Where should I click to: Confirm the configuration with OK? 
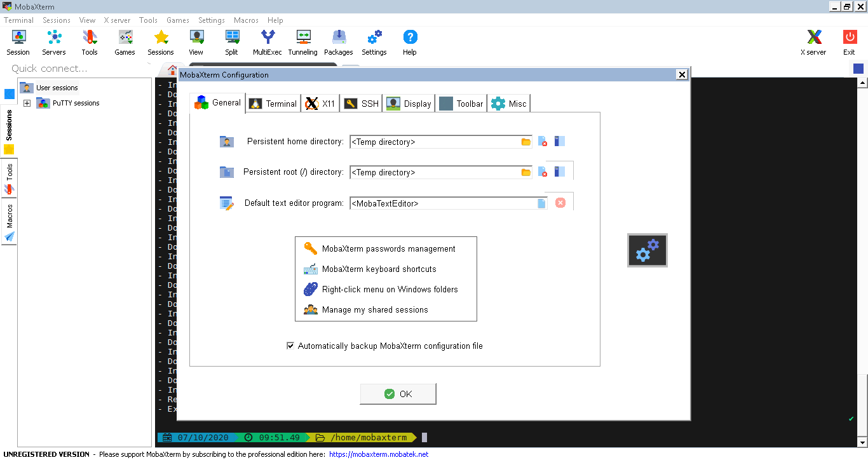click(398, 394)
